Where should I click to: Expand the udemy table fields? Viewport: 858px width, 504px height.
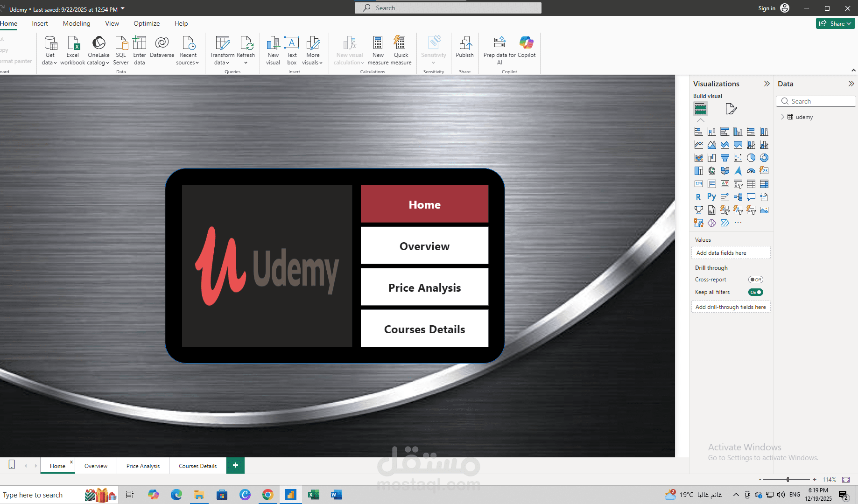(x=783, y=117)
